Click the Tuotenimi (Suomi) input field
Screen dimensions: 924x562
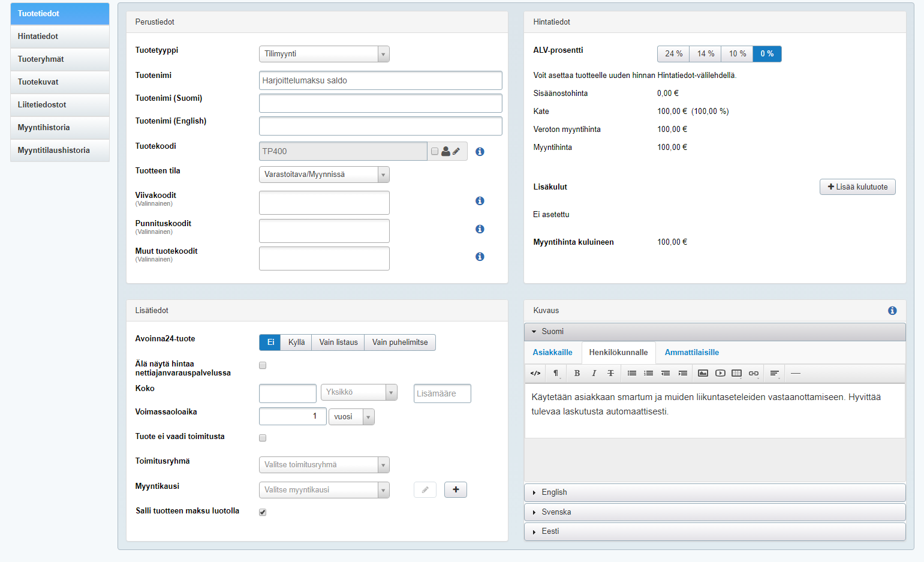[380, 103]
